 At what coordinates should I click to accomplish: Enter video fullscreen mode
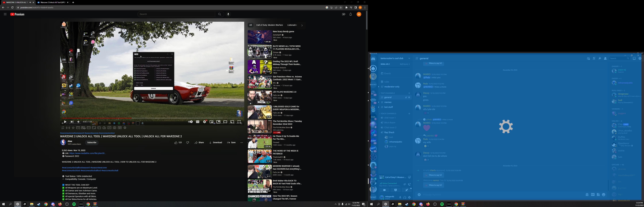click(x=239, y=122)
